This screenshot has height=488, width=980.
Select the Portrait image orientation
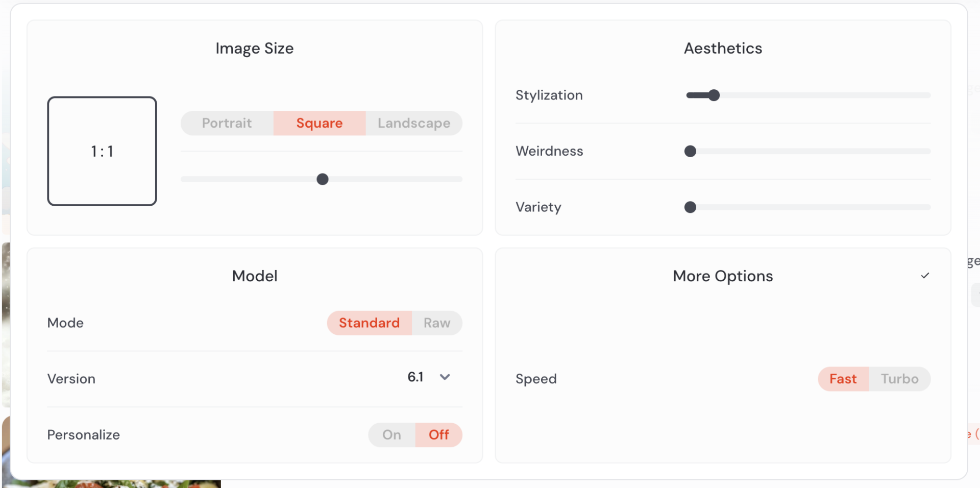(x=227, y=123)
